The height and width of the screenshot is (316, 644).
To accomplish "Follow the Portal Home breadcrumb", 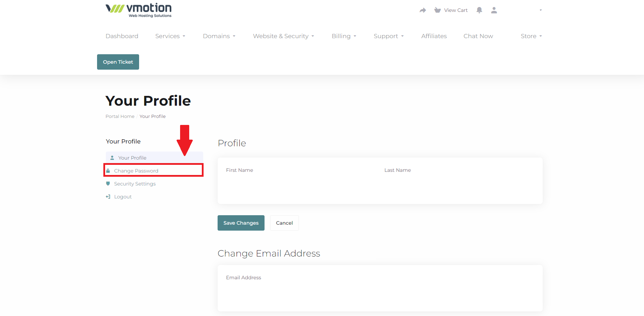I will click(120, 116).
